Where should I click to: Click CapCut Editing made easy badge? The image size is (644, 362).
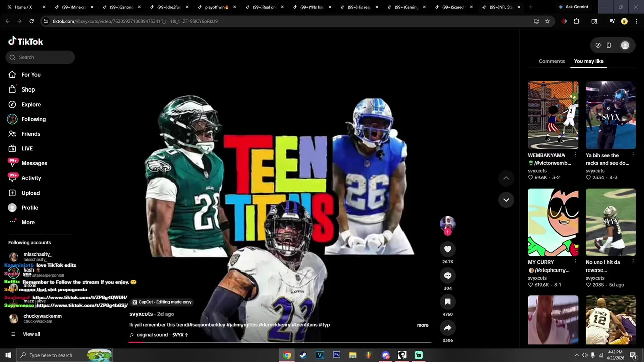click(162, 302)
